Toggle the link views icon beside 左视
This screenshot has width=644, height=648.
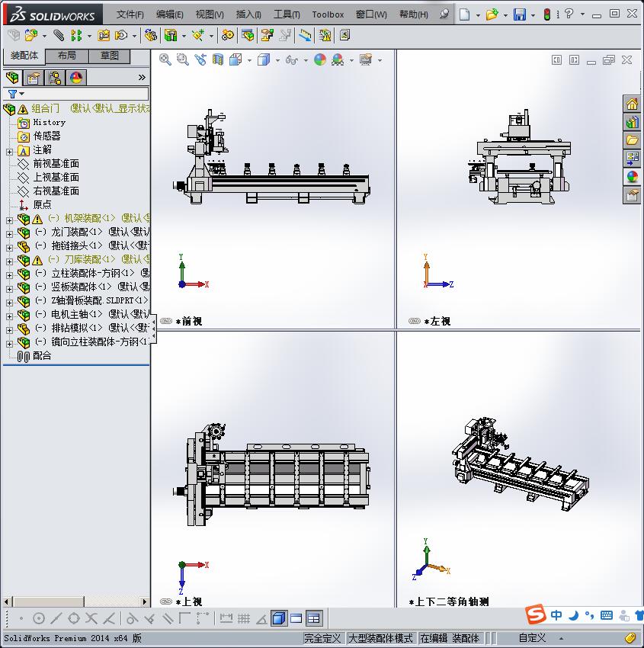pyautogui.click(x=415, y=321)
